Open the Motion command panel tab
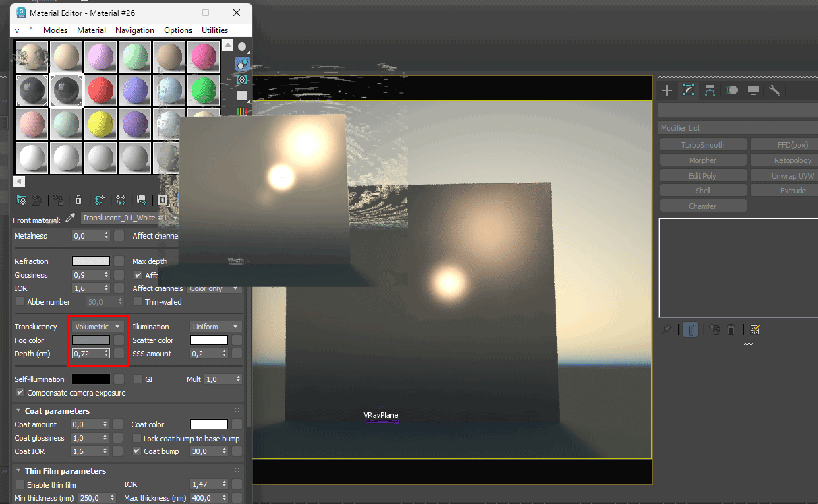 [732, 90]
